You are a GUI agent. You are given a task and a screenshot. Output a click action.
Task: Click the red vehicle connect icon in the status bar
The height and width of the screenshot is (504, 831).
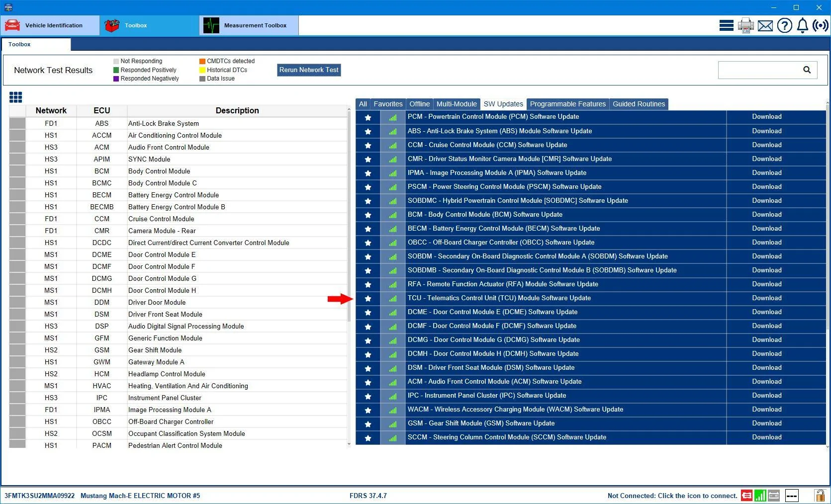pyautogui.click(x=746, y=496)
